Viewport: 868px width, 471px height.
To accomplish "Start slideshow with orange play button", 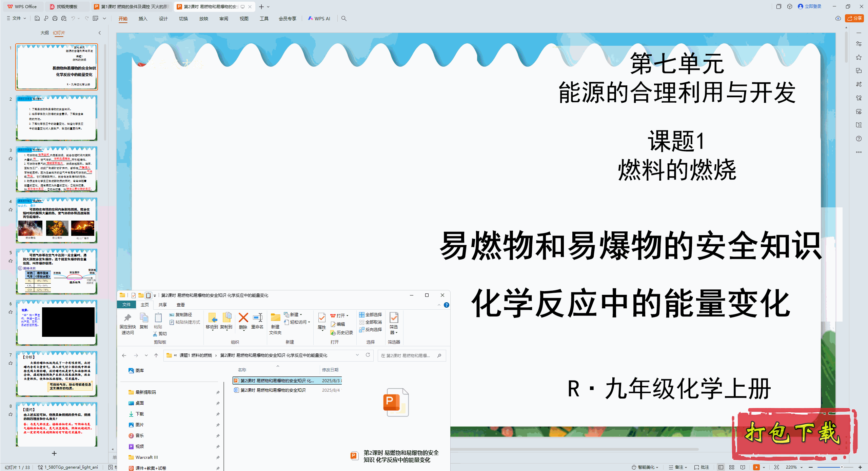I will [x=756, y=467].
